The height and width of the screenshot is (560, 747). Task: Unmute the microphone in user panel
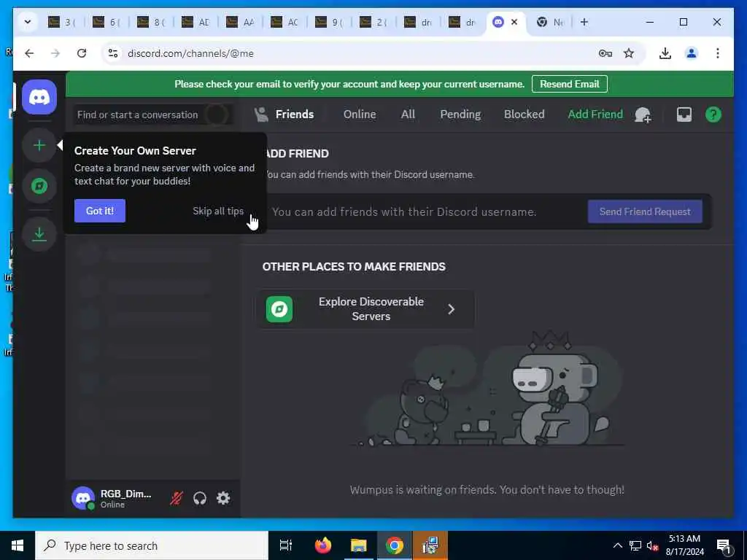point(177,498)
